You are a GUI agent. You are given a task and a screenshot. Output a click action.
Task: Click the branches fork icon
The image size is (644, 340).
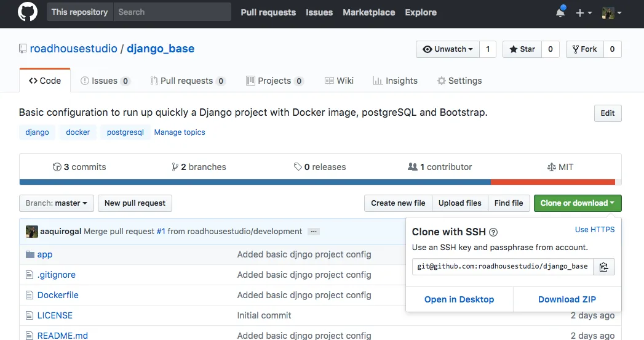point(175,167)
